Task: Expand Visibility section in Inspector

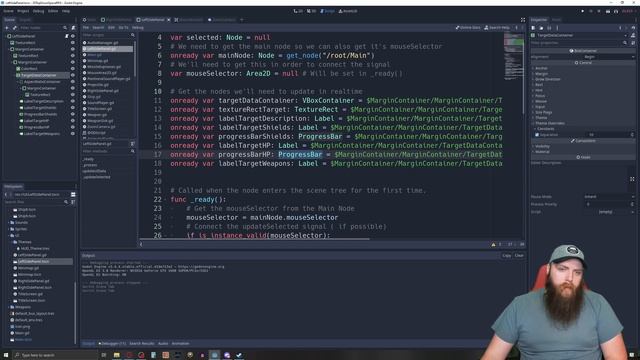Action: click(x=542, y=146)
